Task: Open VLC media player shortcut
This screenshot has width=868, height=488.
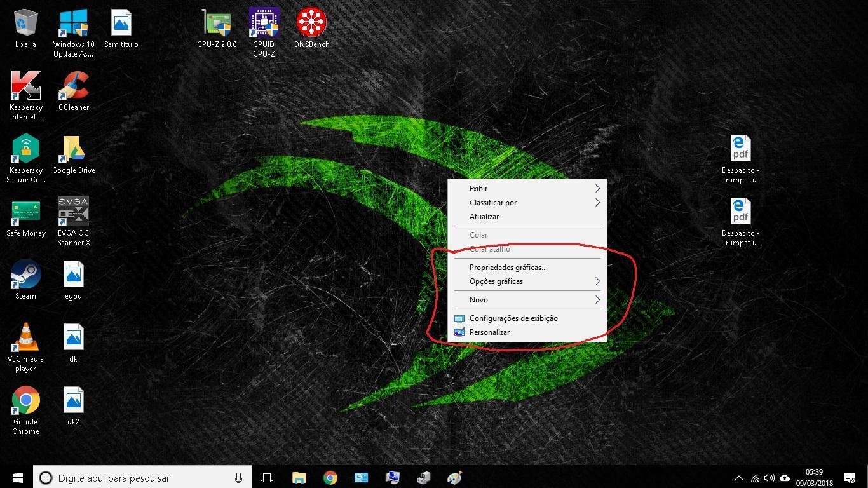Action: pyautogui.click(x=25, y=347)
